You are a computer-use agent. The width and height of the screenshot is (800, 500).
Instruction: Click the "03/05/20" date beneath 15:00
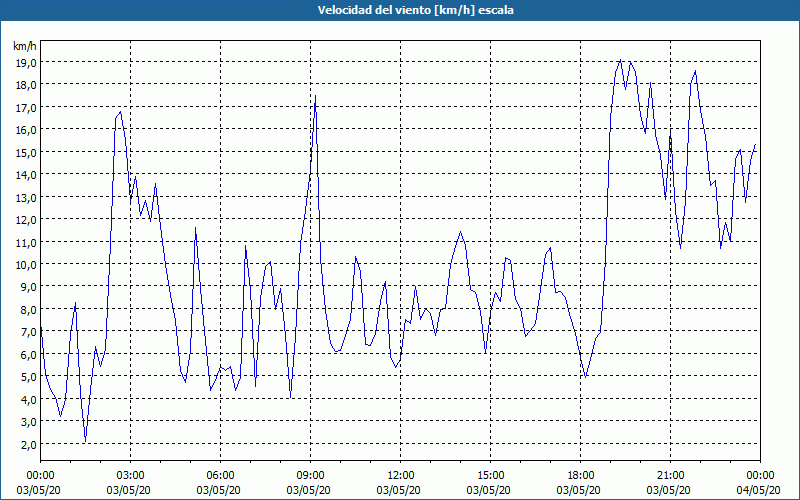pyautogui.click(x=488, y=490)
